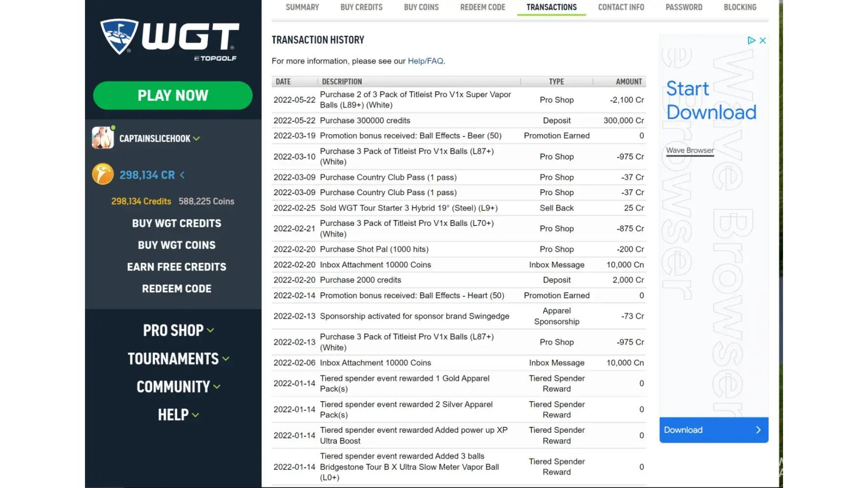Select the Ball Effects - Beer promotion description
This screenshot has height=488, width=868.
click(x=411, y=136)
